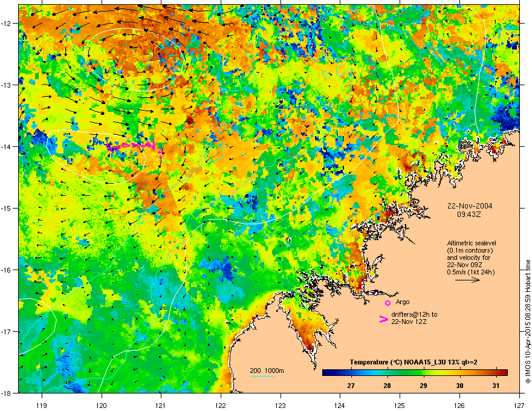The image size is (532, 411).
Task: Click the -15 latitude axis label
Action: tap(6, 208)
